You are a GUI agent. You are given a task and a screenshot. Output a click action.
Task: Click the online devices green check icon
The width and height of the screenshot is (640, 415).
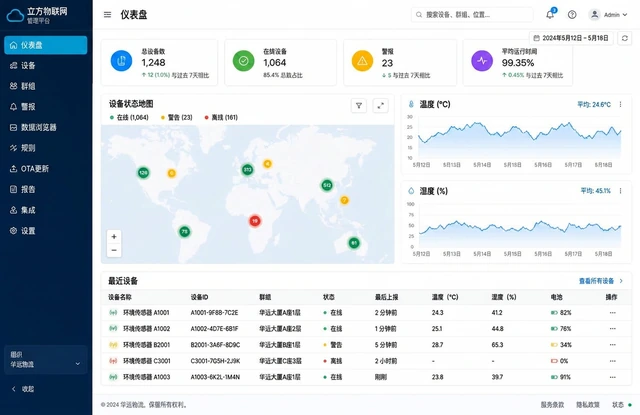(243, 61)
